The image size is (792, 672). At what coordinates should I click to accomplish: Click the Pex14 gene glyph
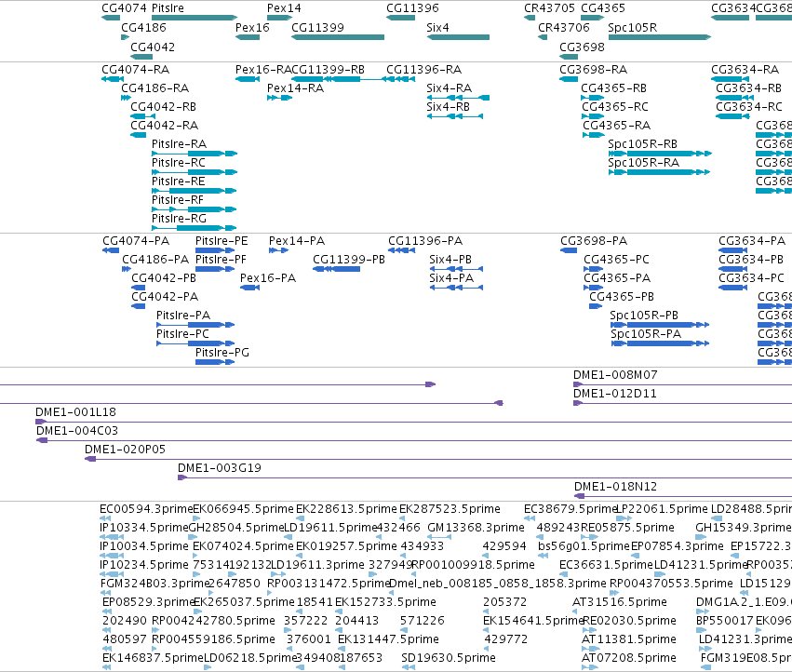(x=279, y=18)
